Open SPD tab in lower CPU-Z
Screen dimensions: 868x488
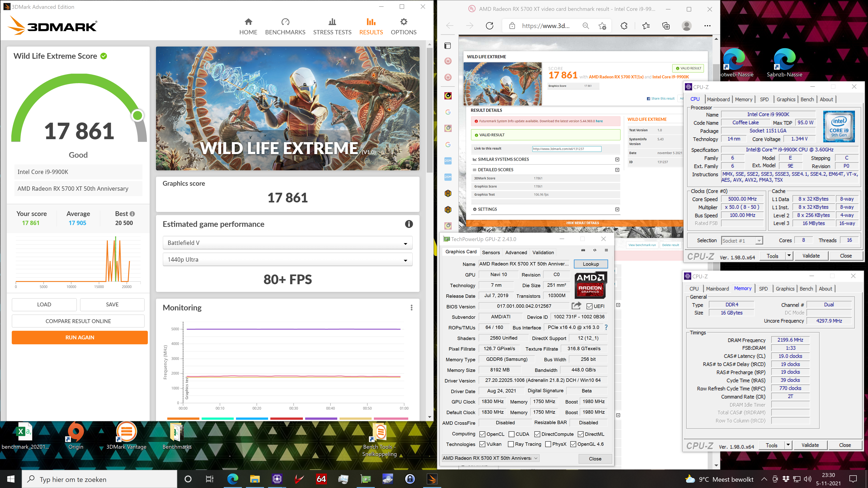coord(763,289)
